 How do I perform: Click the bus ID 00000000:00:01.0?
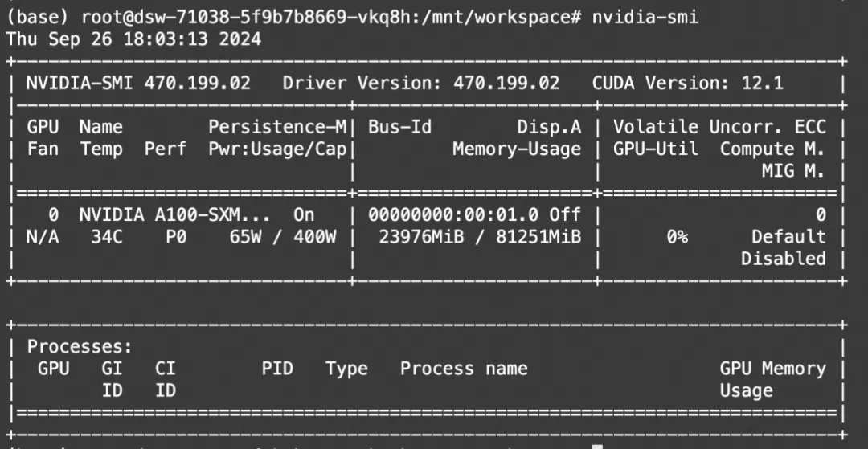point(452,214)
